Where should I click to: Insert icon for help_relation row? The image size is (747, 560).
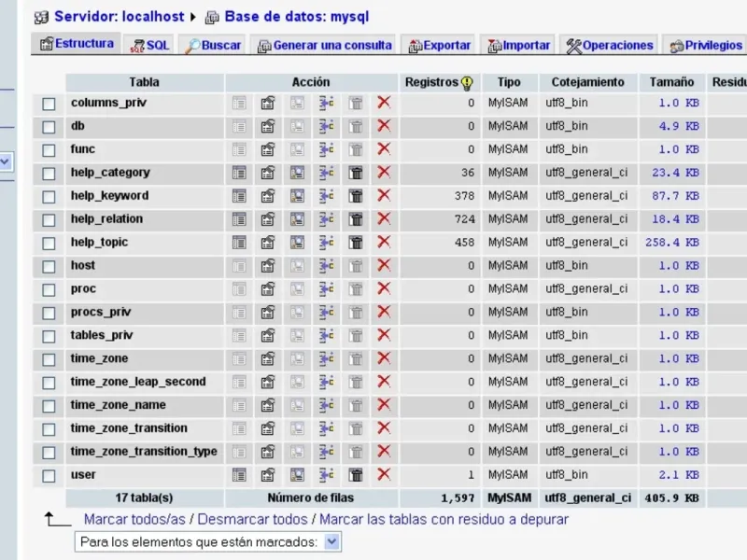pos(326,219)
